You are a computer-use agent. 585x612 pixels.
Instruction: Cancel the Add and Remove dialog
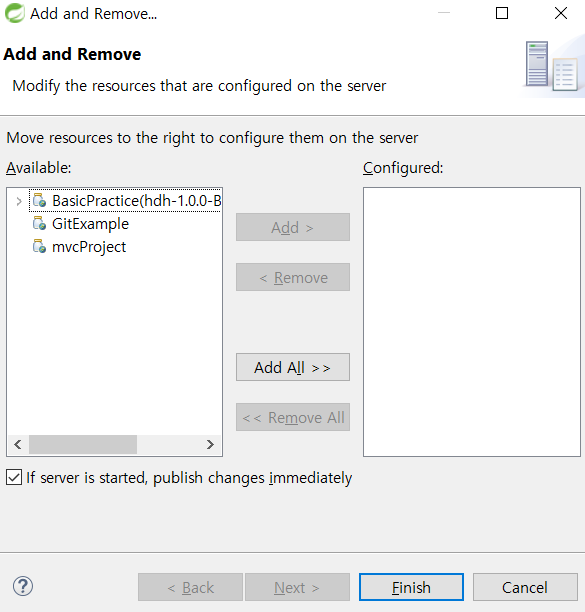[x=525, y=587]
